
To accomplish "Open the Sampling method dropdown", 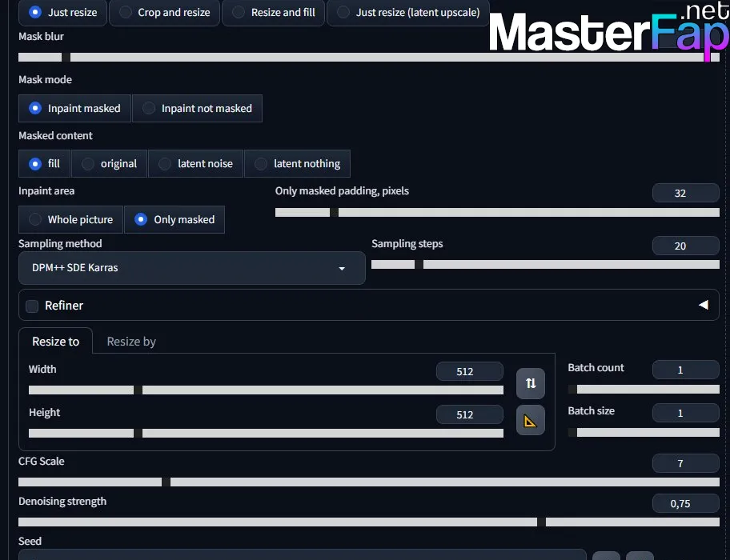I will point(192,268).
